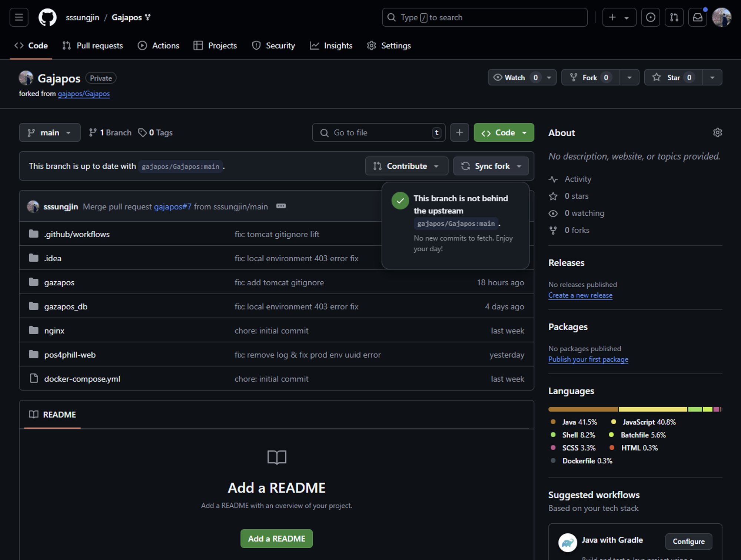Switch to the Actions tab
The width and height of the screenshot is (741, 560).
coord(159,46)
